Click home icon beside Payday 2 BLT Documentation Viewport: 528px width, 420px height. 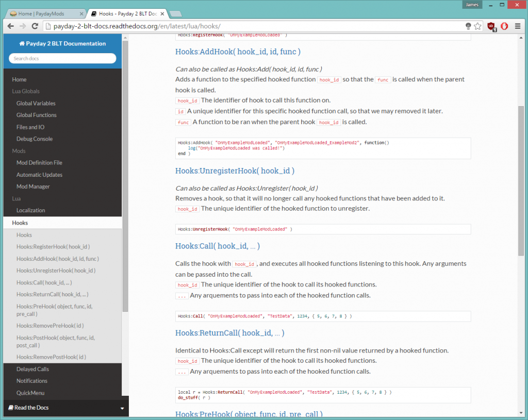[22, 43]
